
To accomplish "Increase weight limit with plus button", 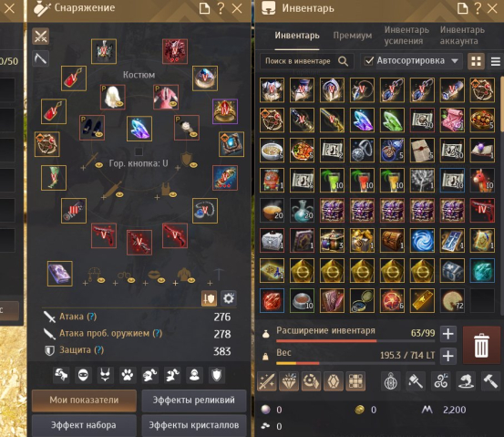I will 448,356.
